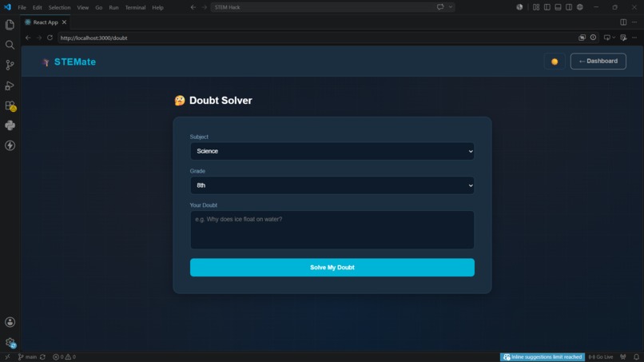Open browser toolbar more options
This screenshot has width=644, height=362.
point(634,38)
